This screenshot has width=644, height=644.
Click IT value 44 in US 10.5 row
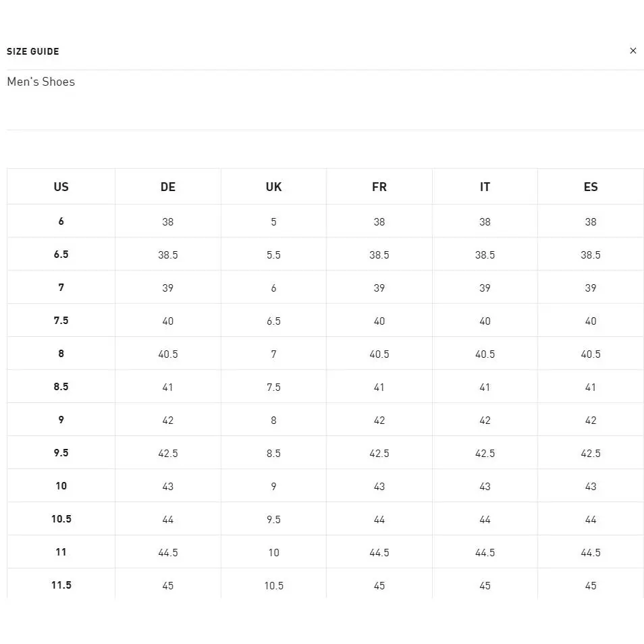pos(485,520)
